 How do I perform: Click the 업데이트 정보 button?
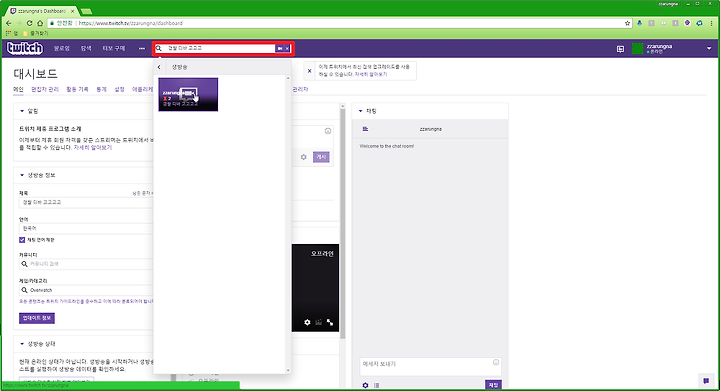[37, 318]
